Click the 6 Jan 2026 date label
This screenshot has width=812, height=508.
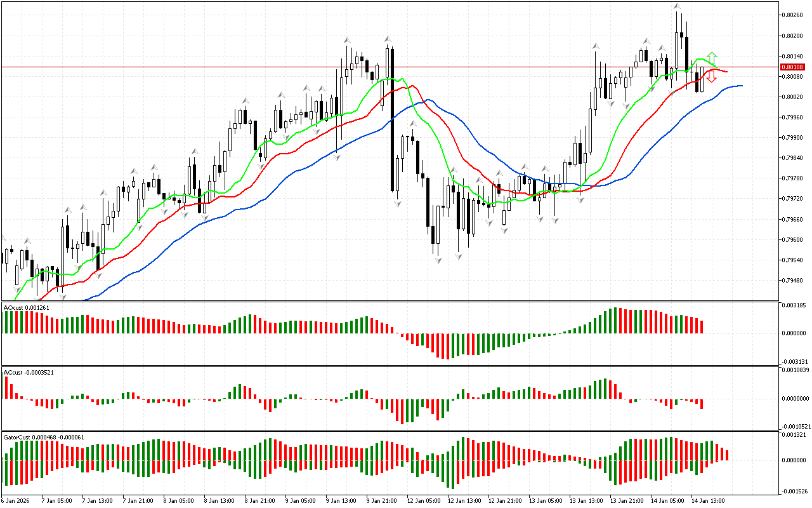[15, 500]
